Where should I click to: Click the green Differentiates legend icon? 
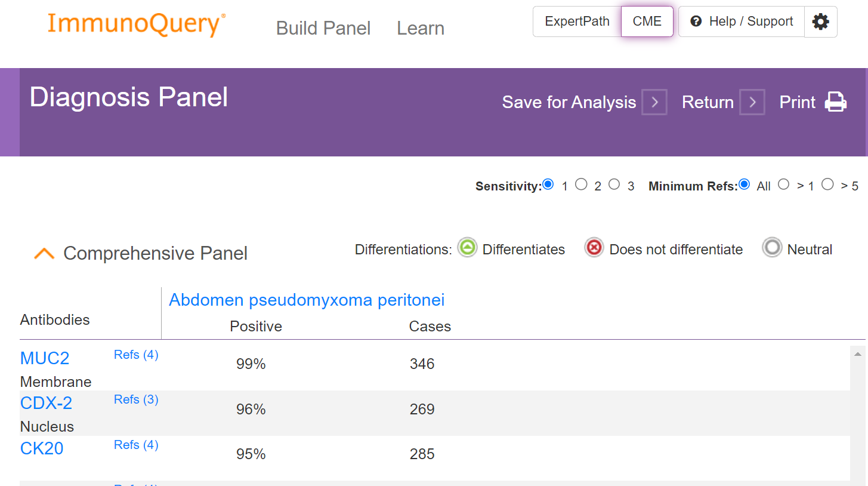tap(467, 248)
